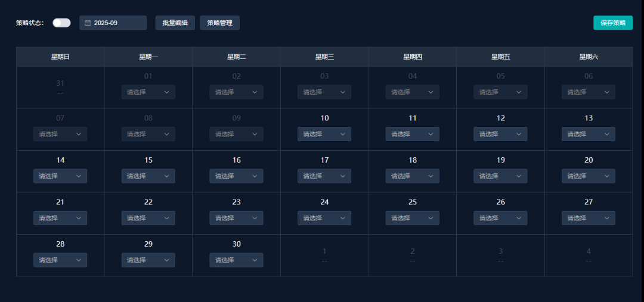Click the 星期一 column header
644x302 pixels.
tap(148, 57)
